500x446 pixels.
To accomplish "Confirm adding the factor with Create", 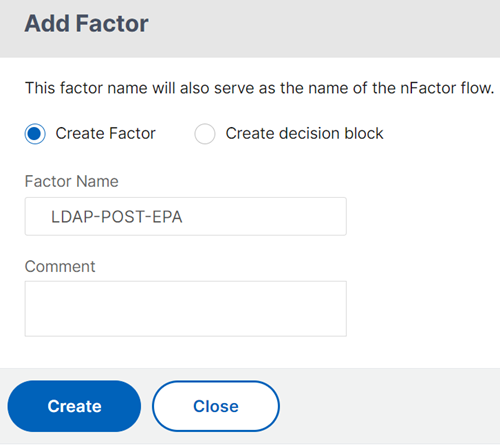I will (x=74, y=406).
